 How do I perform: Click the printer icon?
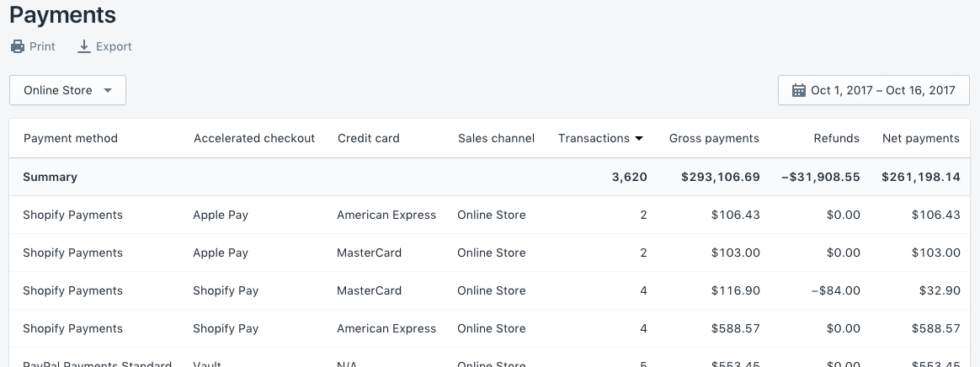pyautogui.click(x=18, y=47)
